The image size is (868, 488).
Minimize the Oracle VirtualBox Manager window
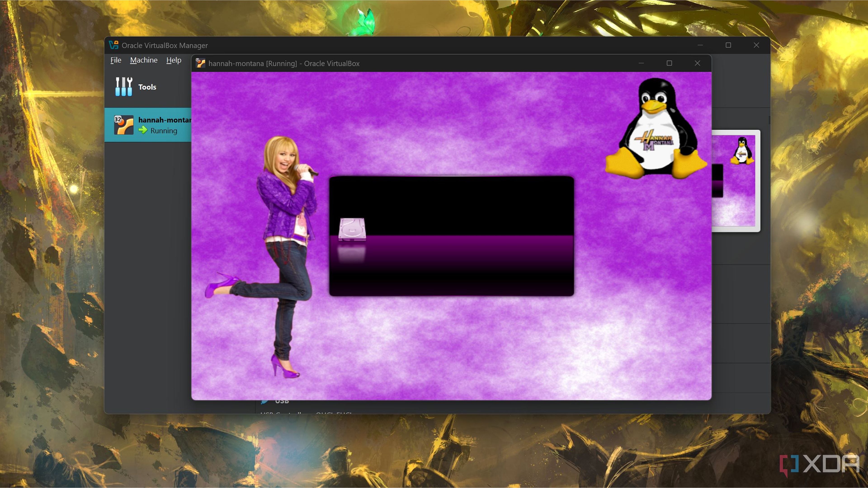(700, 45)
